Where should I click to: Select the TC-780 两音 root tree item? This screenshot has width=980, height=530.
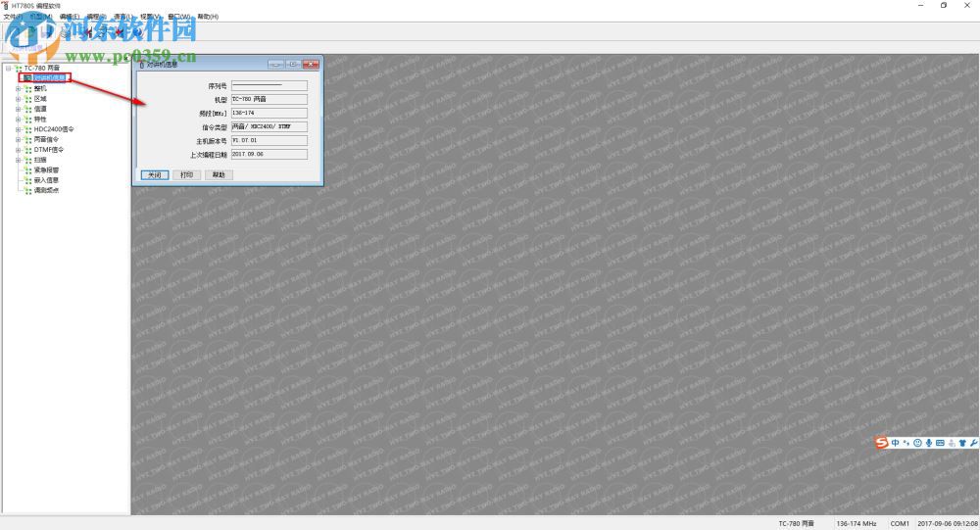point(42,68)
